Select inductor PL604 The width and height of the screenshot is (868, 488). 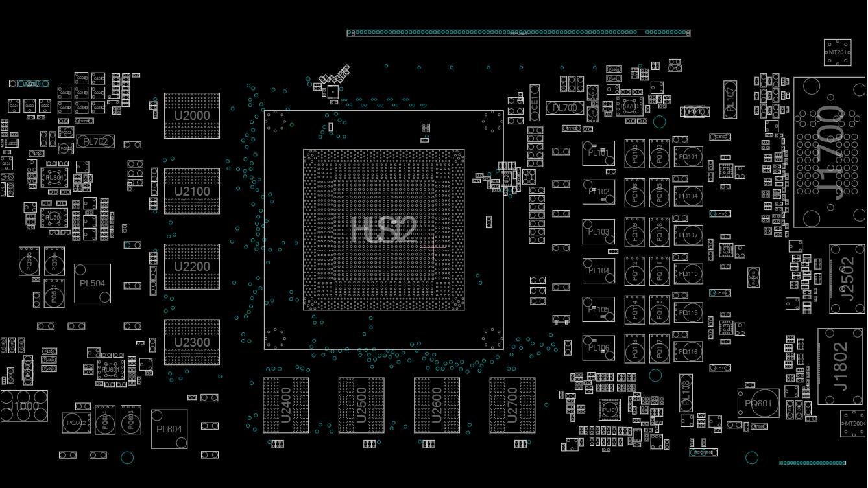coord(169,429)
